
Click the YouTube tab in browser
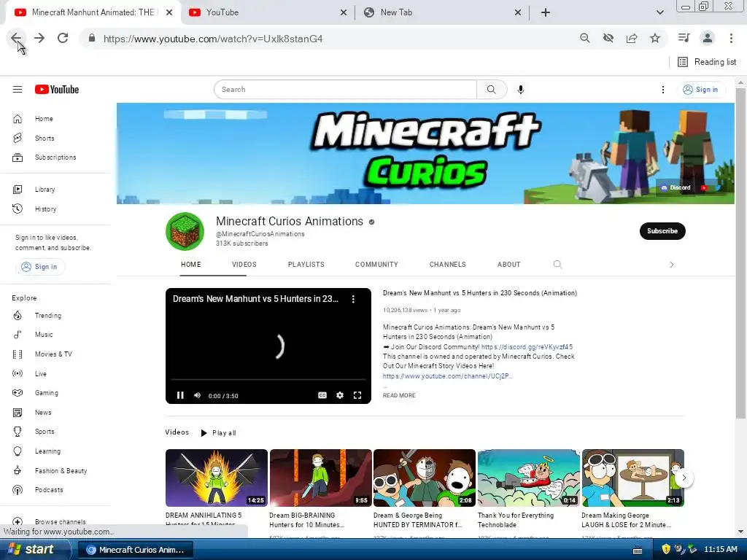point(267,12)
